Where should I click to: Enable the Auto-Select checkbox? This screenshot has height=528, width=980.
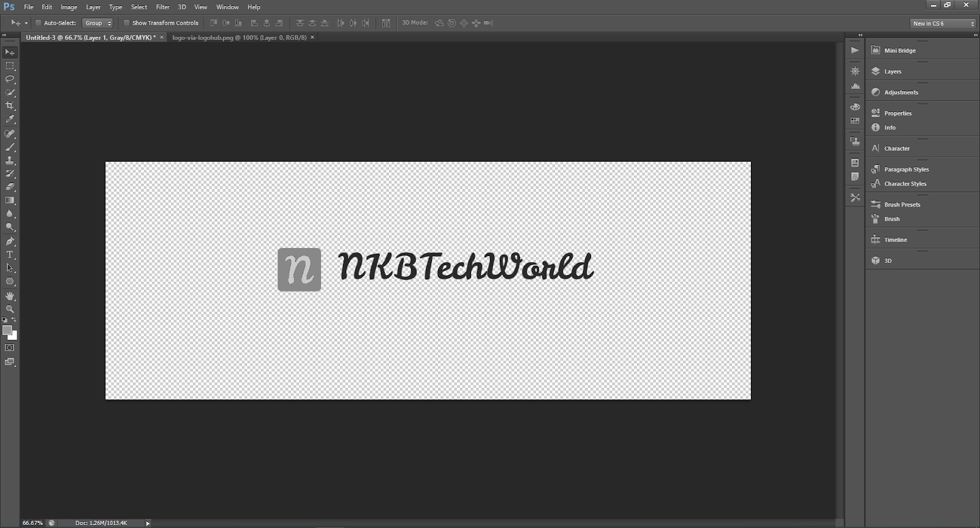pos(38,23)
